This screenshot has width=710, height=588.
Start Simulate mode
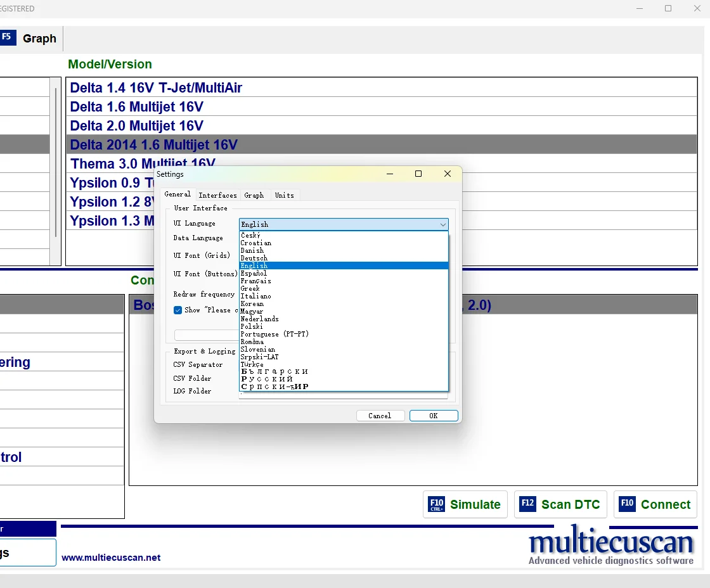pyautogui.click(x=465, y=504)
